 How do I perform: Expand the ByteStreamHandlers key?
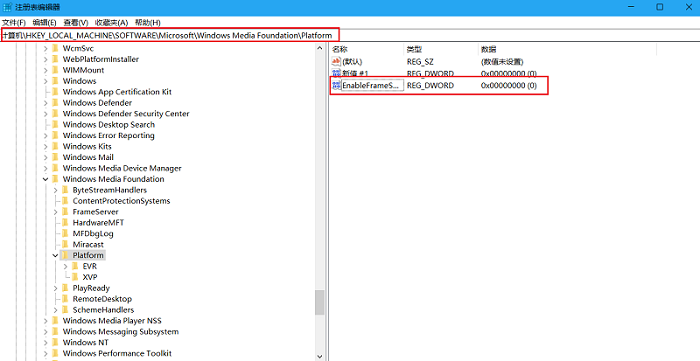55,190
